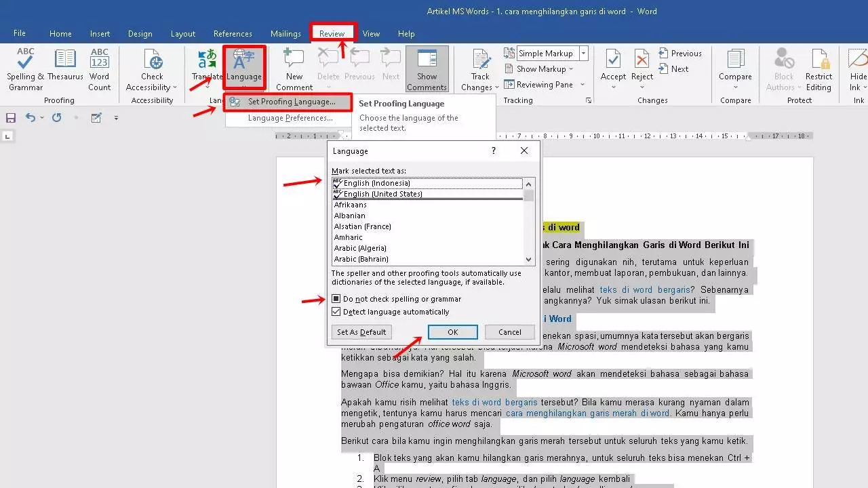Click Set As Default button
Image resolution: width=868 pixels, height=488 pixels.
[361, 331]
